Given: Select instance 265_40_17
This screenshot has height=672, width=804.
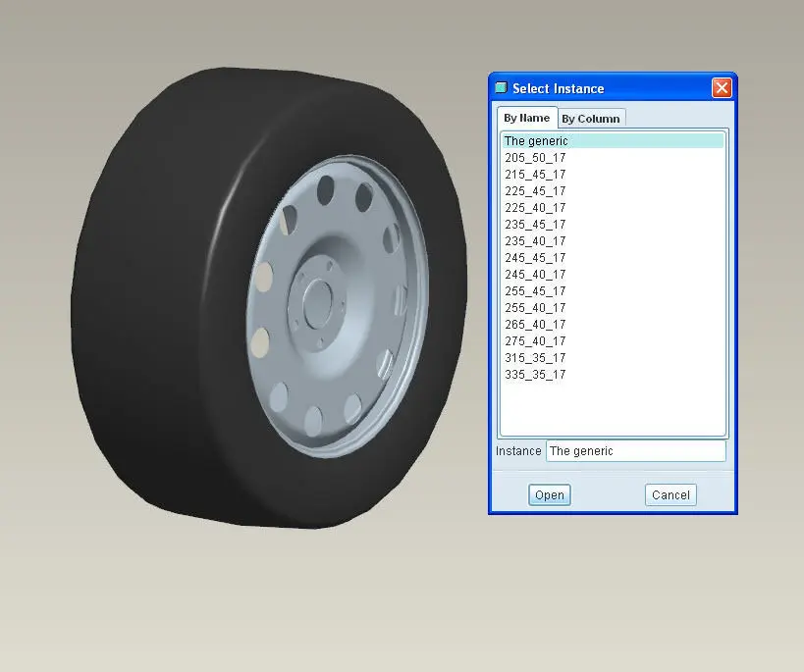Looking at the screenshot, I should click(613, 325).
